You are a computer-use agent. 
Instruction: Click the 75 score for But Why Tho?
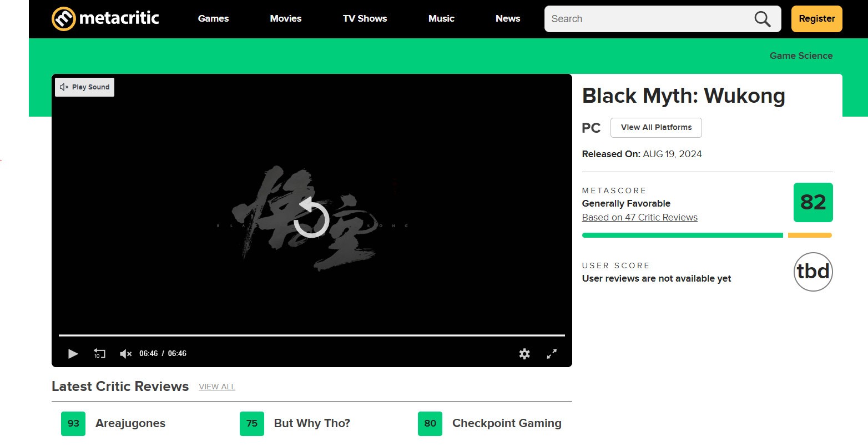[252, 424]
